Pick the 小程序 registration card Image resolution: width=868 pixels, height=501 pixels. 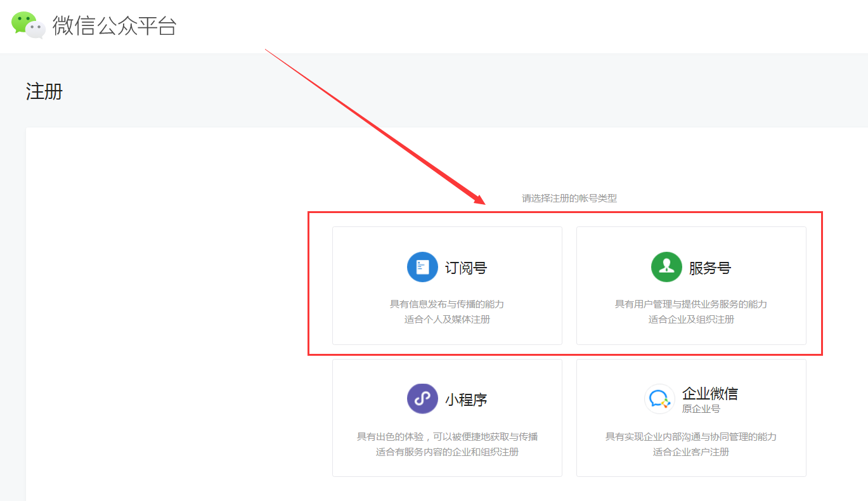[x=447, y=418]
